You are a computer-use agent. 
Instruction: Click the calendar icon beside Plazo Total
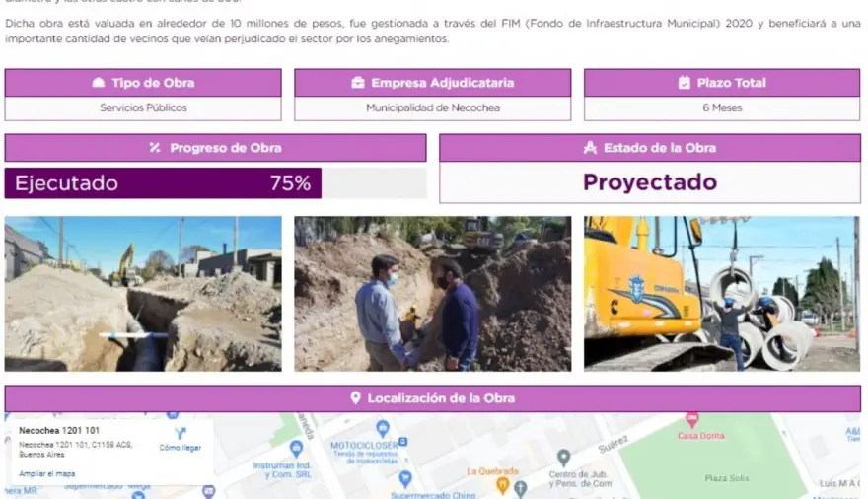click(x=685, y=83)
